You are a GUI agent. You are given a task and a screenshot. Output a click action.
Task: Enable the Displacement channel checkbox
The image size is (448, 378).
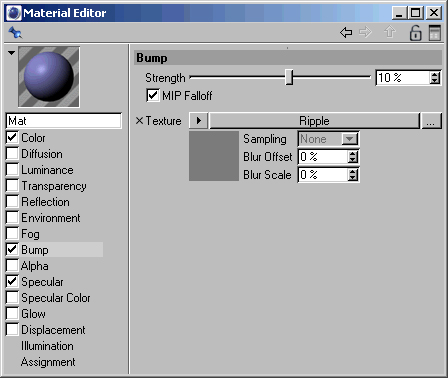click(12, 329)
